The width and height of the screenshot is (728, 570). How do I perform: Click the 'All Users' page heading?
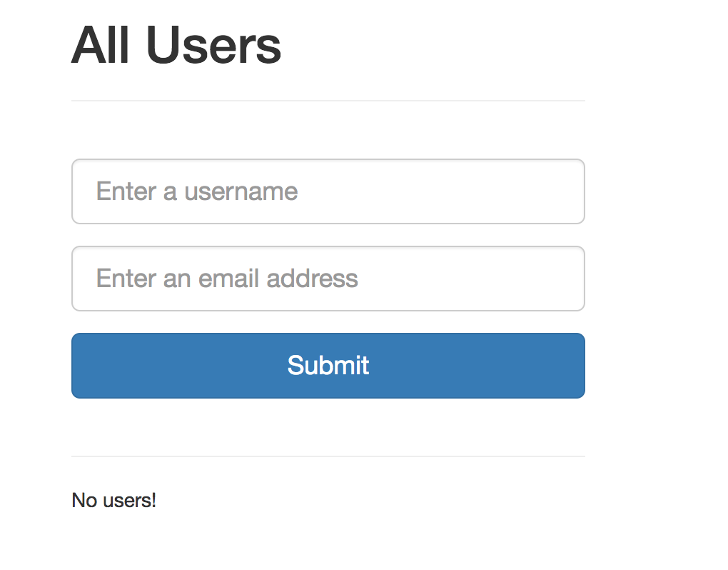(x=176, y=45)
